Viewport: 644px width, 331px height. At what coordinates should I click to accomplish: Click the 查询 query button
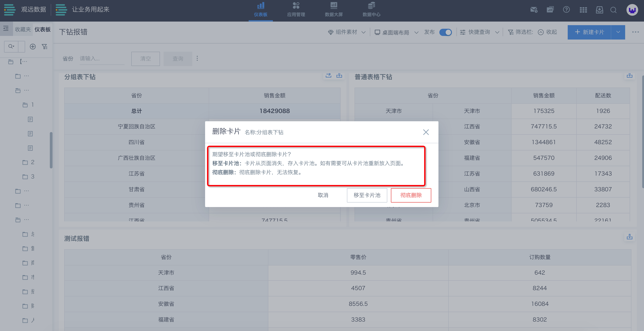click(178, 59)
